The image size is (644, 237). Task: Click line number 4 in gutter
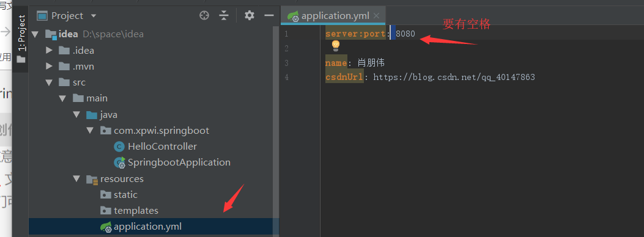(x=286, y=77)
